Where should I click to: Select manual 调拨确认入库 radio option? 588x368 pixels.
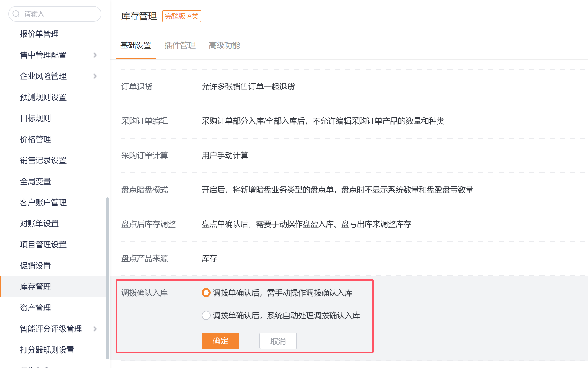pos(206,293)
